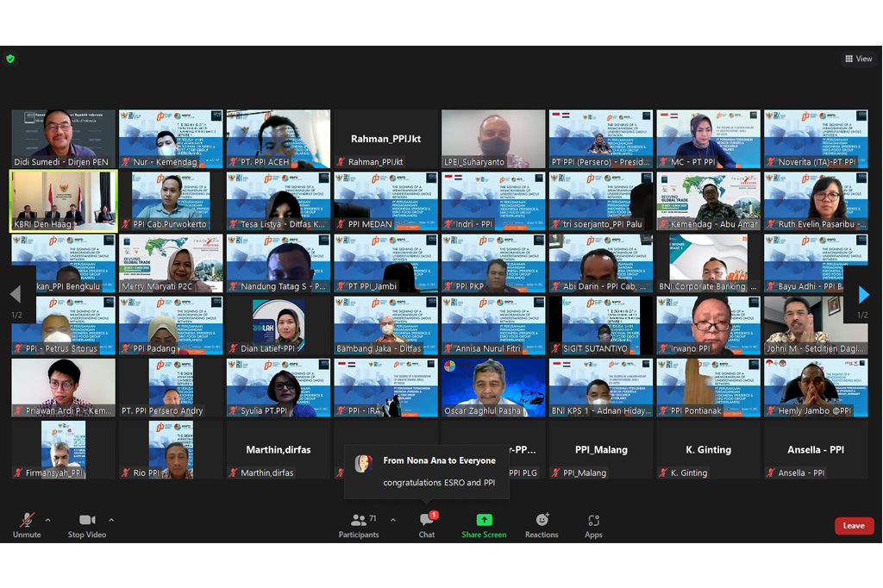Select the PPI Pontianak video tile
883x588 pixels.
(x=709, y=388)
